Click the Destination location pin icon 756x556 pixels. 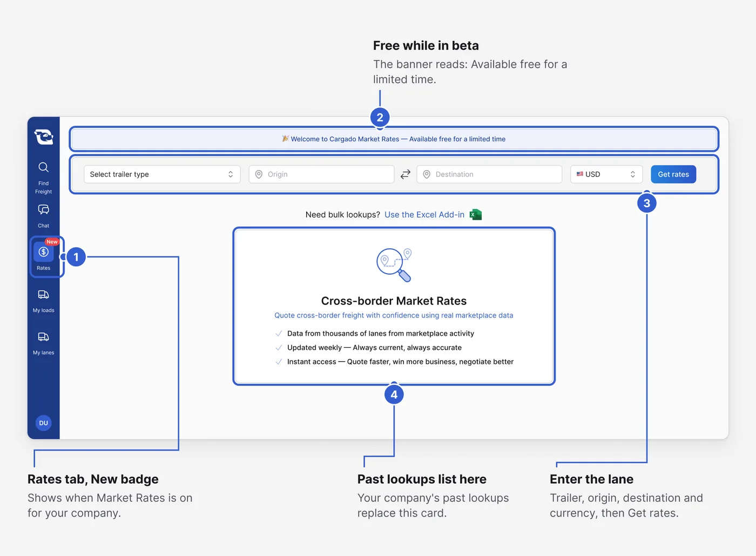pyautogui.click(x=427, y=174)
